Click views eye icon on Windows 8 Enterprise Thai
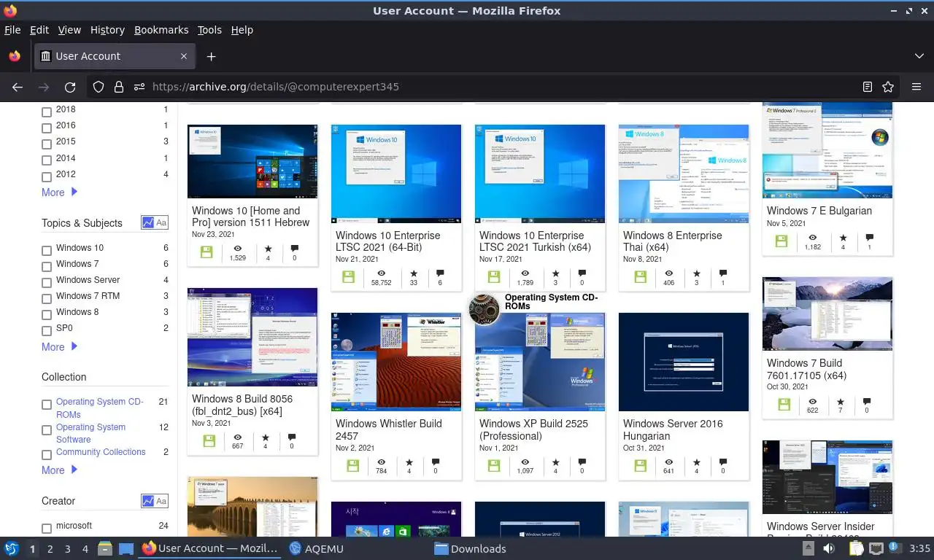934x560 pixels. coord(669,273)
